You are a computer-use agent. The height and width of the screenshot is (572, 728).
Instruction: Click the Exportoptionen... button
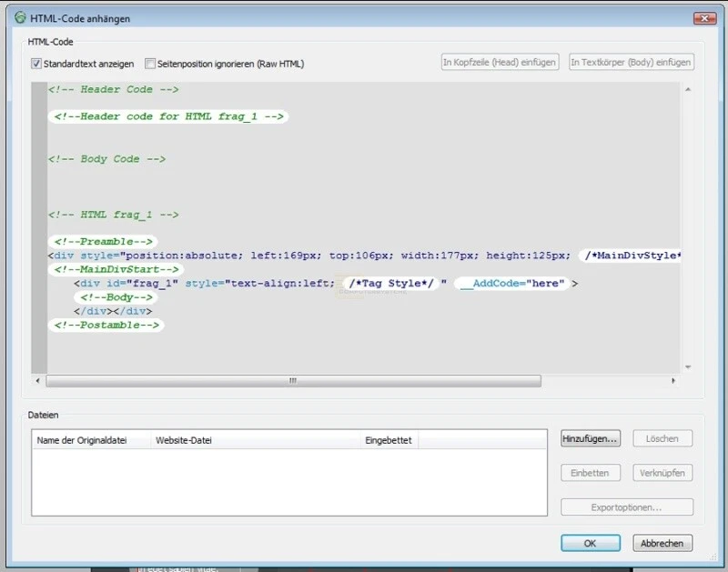pyautogui.click(x=627, y=507)
